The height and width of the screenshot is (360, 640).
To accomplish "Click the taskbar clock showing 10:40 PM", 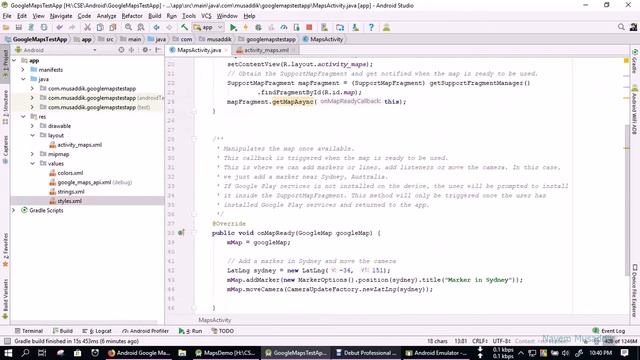I will pyautogui.click(x=600, y=353).
